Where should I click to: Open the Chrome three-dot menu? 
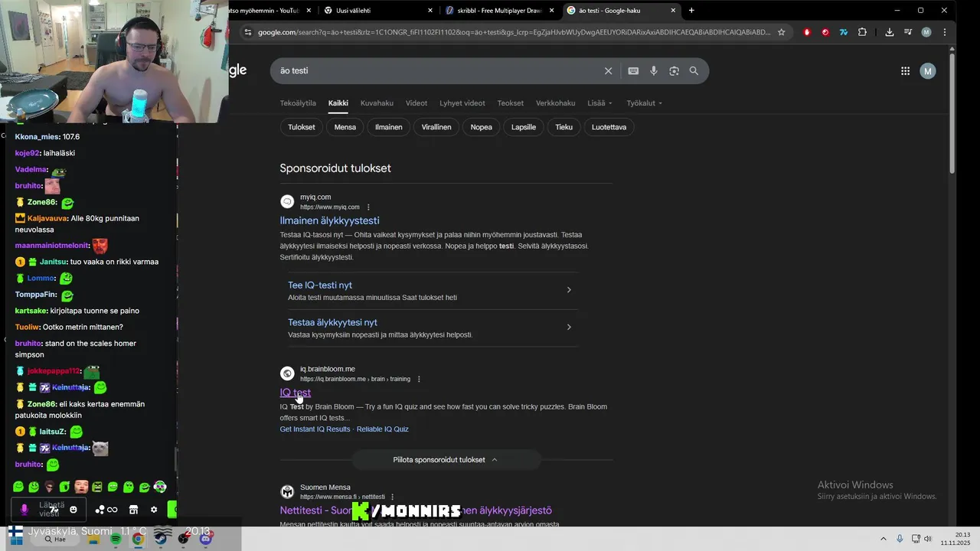945,32
